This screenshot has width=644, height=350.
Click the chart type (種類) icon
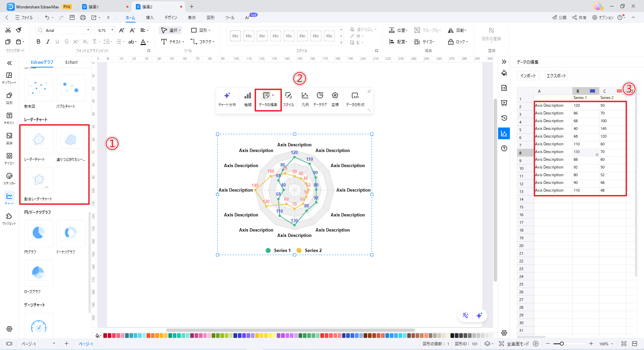click(x=248, y=99)
